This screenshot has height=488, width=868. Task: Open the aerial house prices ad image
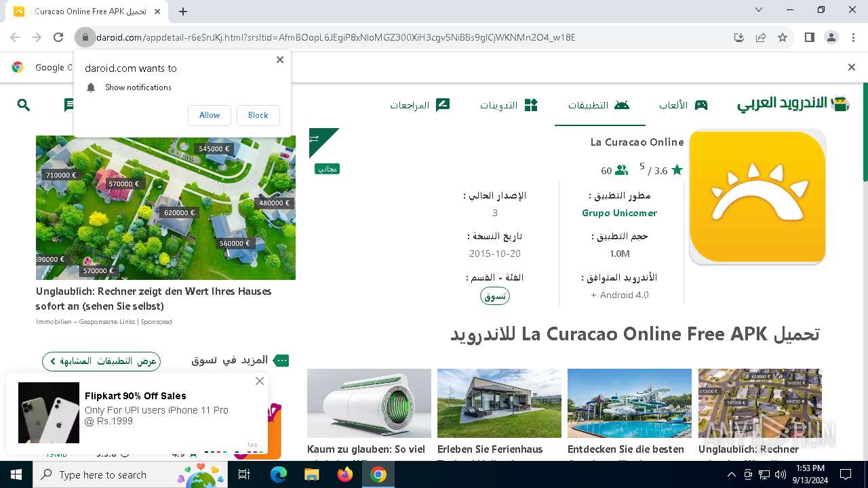click(x=165, y=207)
